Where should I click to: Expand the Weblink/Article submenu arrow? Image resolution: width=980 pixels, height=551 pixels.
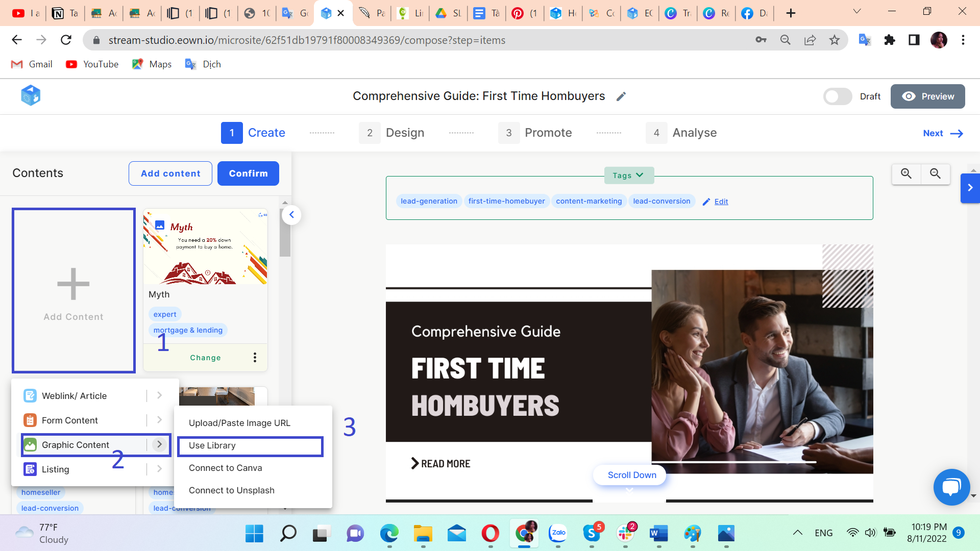pos(159,395)
